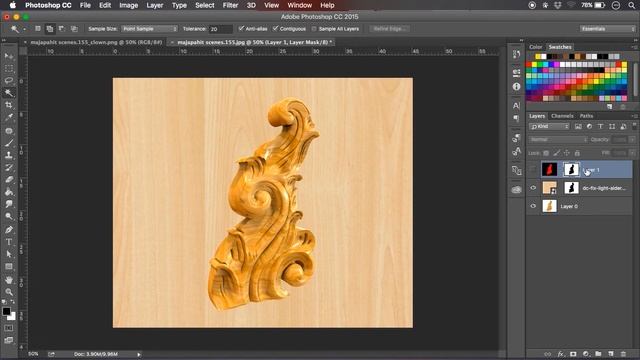The width and height of the screenshot is (640, 360).
Task: Select Layer 1 mask thumbnail
Action: [x=571, y=169]
